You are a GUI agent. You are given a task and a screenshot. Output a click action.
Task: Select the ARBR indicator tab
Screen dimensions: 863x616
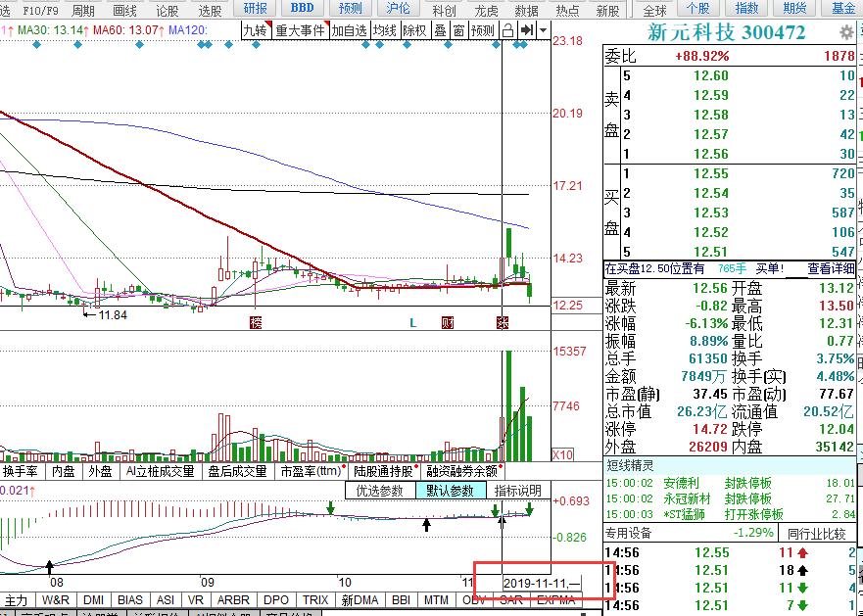(x=233, y=600)
